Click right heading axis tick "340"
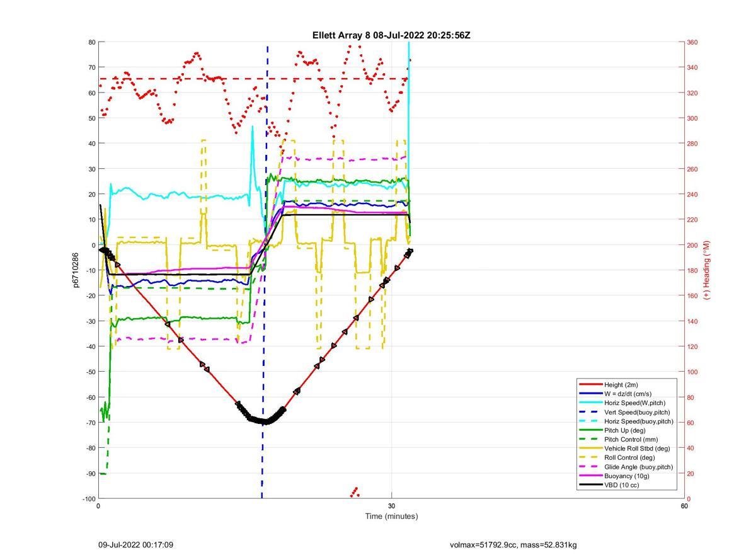 (x=692, y=67)
